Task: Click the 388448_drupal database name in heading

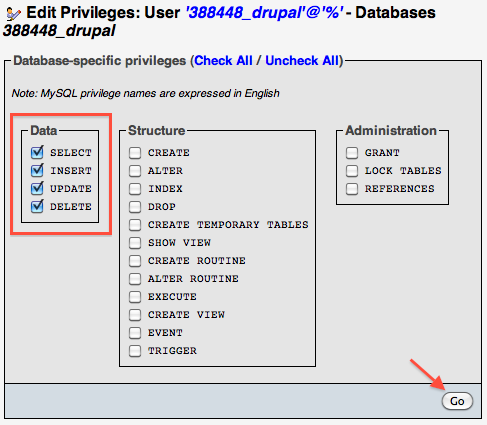Action: [x=59, y=31]
